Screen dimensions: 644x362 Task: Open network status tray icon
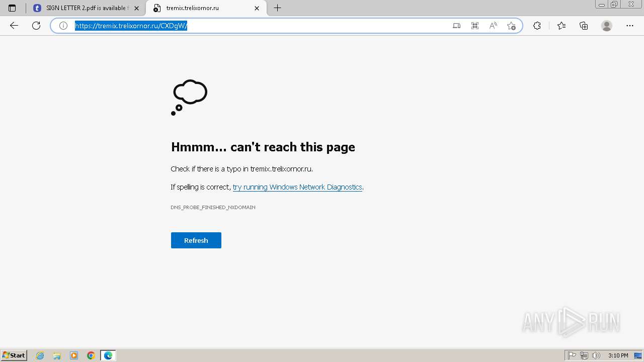584,355
